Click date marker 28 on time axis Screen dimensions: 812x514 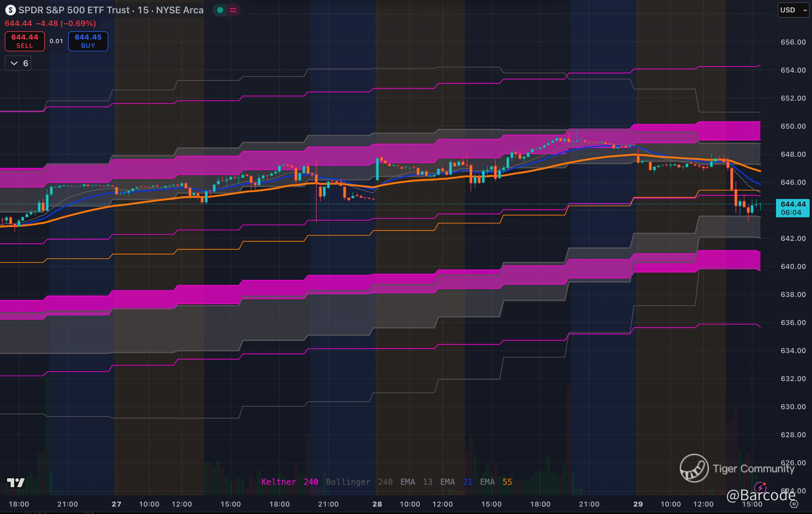click(x=377, y=504)
